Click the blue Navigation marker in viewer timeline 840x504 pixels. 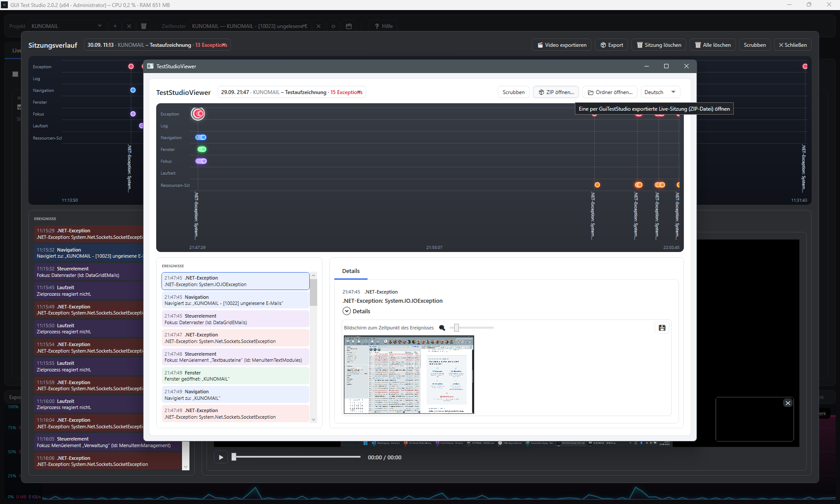[x=201, y=137]
